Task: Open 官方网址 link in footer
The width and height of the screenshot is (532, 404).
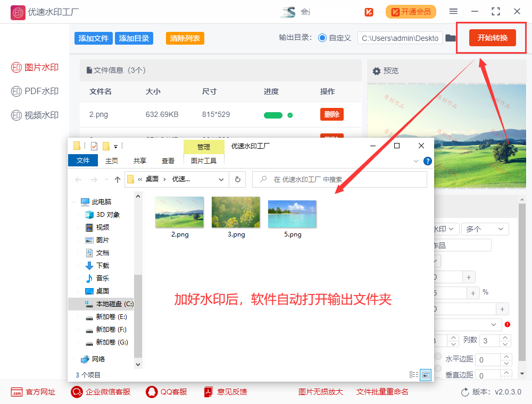Action: 33,392
